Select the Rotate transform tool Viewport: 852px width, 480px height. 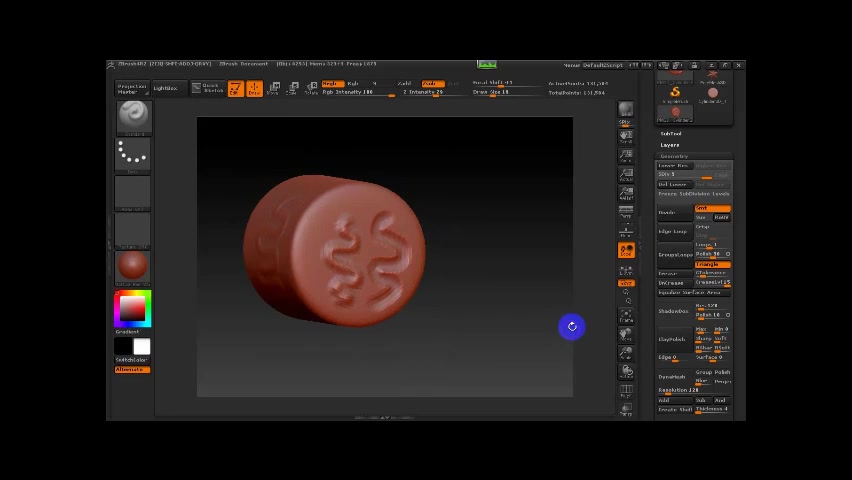311,89
